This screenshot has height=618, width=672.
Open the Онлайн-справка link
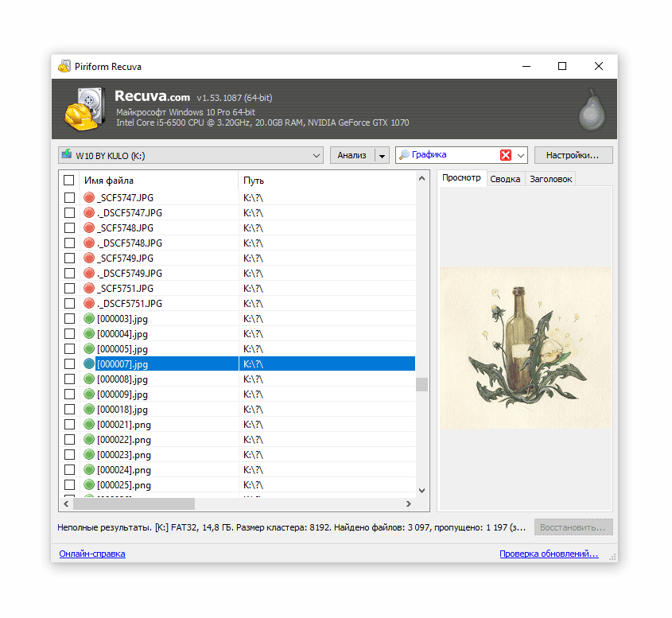click(92, 554)
